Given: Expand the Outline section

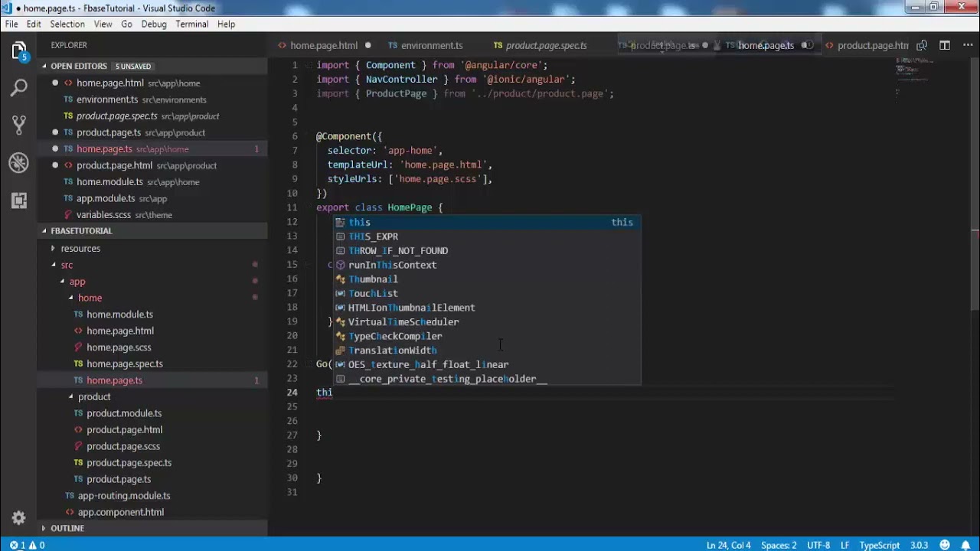Looking at the screenshot, I should click(152, 528).
